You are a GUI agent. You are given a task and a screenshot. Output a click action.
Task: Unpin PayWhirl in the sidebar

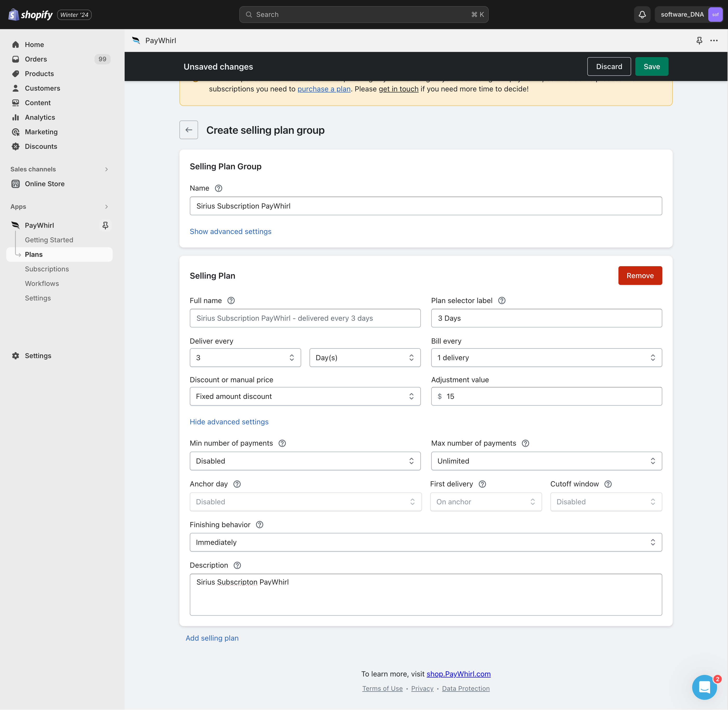point(105,225)
